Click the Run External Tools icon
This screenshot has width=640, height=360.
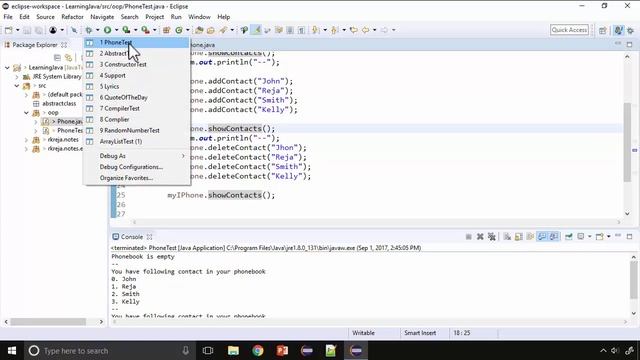point(145,30)
